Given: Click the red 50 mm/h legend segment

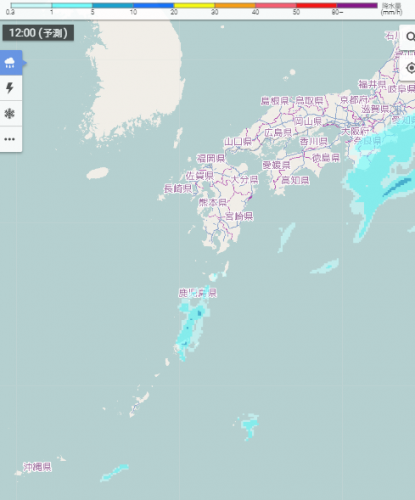Looking at the screenshot, I should pos(316,5).
